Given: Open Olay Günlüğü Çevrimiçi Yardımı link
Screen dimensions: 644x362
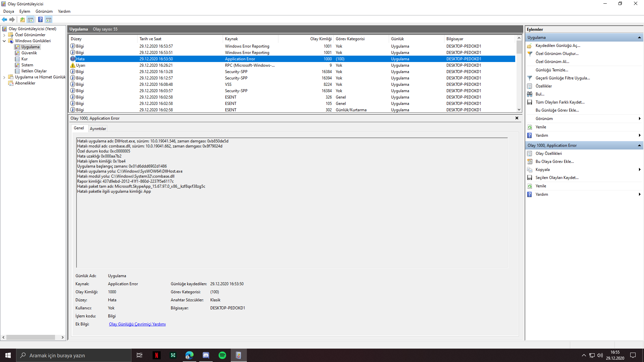Looking at the screenshot, I should pos(137,324).
